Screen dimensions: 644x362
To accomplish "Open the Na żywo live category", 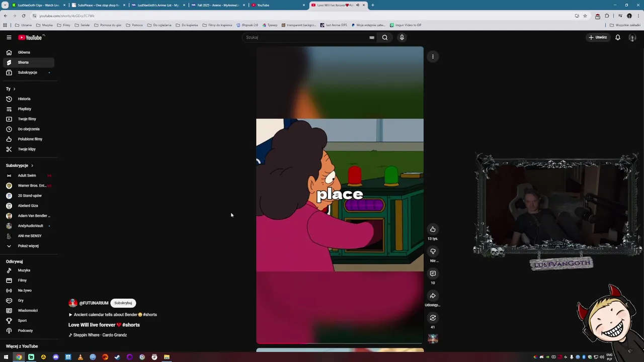I will [28, 291].
